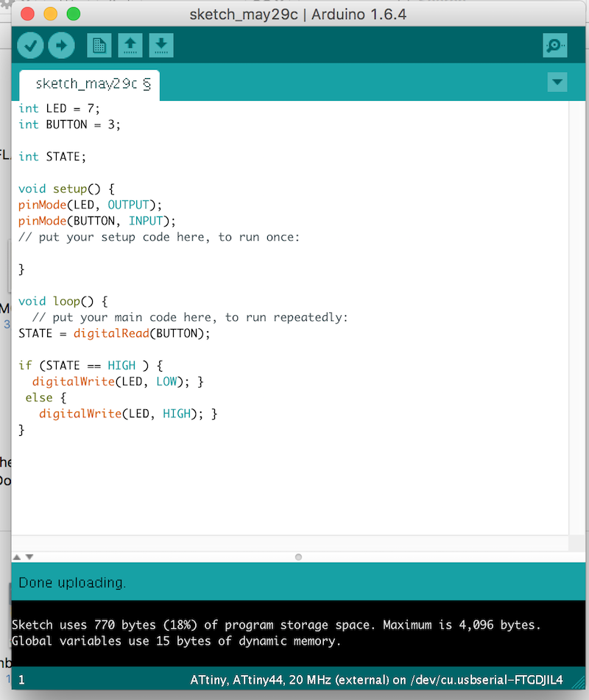Click the console collapse up arrow

[17, 556]
